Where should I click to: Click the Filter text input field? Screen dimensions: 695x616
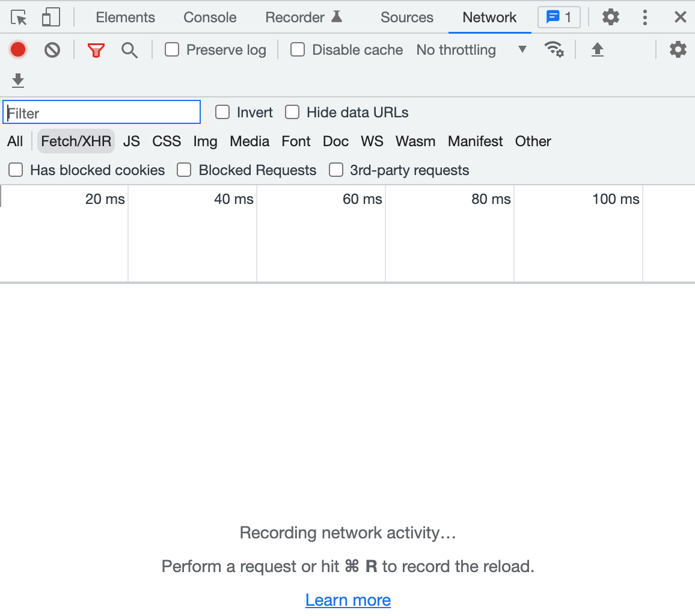[x=102, y=112]
